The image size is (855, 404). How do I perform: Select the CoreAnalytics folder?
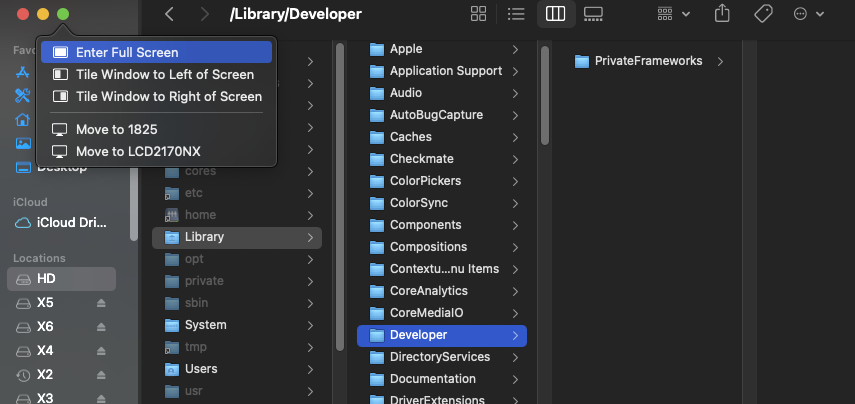coord(428,291)
